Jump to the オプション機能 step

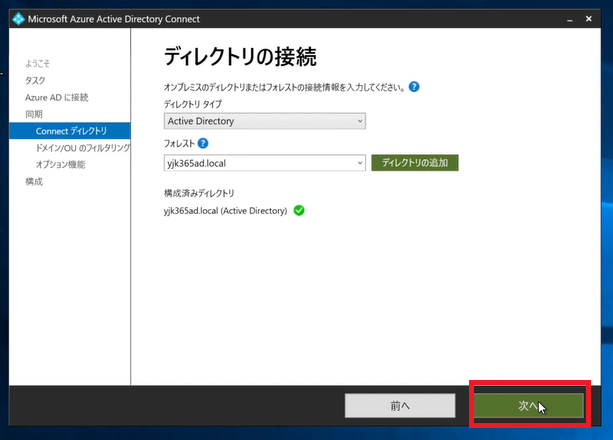(x=60, y=164)
